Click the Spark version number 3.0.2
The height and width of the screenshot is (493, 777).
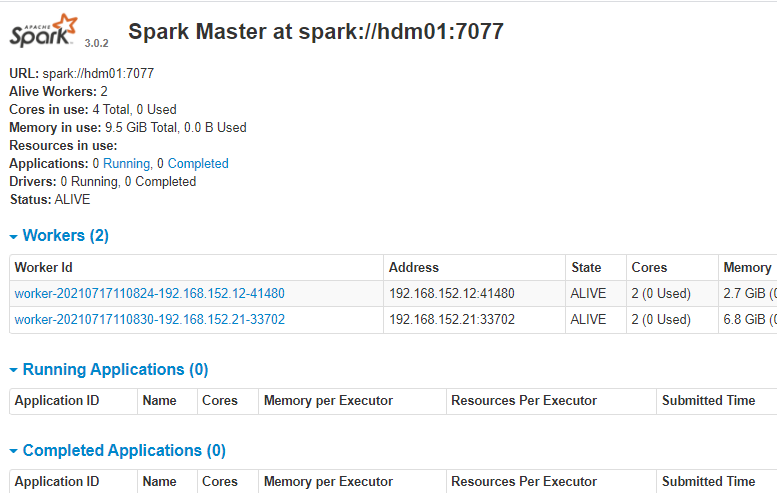click(x=96, y=43)
